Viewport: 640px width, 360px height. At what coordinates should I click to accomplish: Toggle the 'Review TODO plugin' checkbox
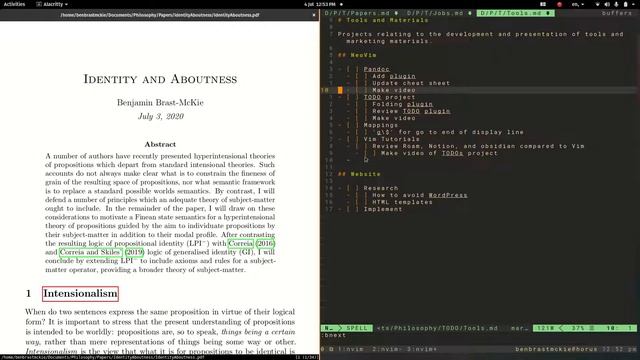pyautogui.click(x=361, y=111)
